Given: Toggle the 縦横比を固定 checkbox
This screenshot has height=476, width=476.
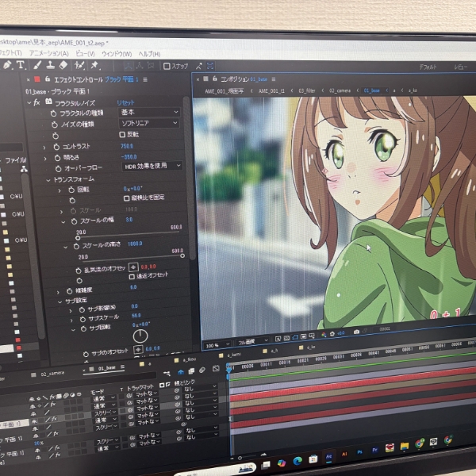Looking at the screenshot, I should pos(127,198).
